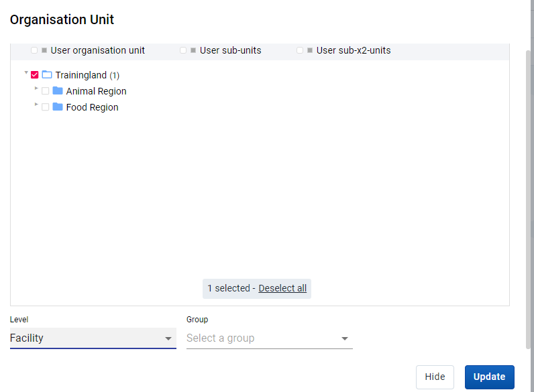Check the Animal Region checkbox
The image size is (534, 392).
tap(46, 91)
